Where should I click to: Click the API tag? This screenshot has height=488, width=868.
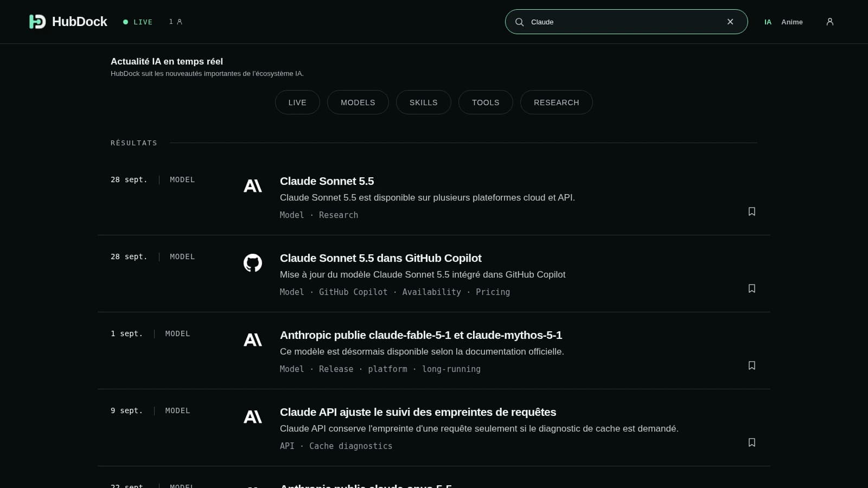pos(287,446)
